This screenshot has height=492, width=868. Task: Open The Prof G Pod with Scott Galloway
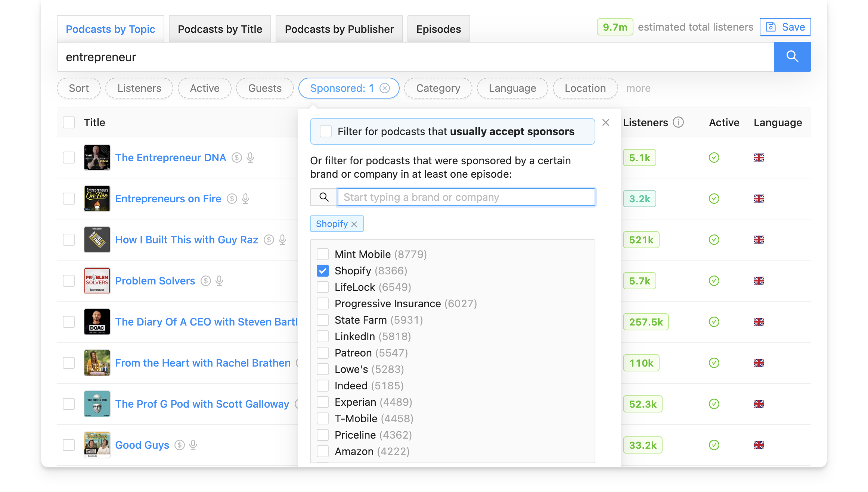(202, 404)
